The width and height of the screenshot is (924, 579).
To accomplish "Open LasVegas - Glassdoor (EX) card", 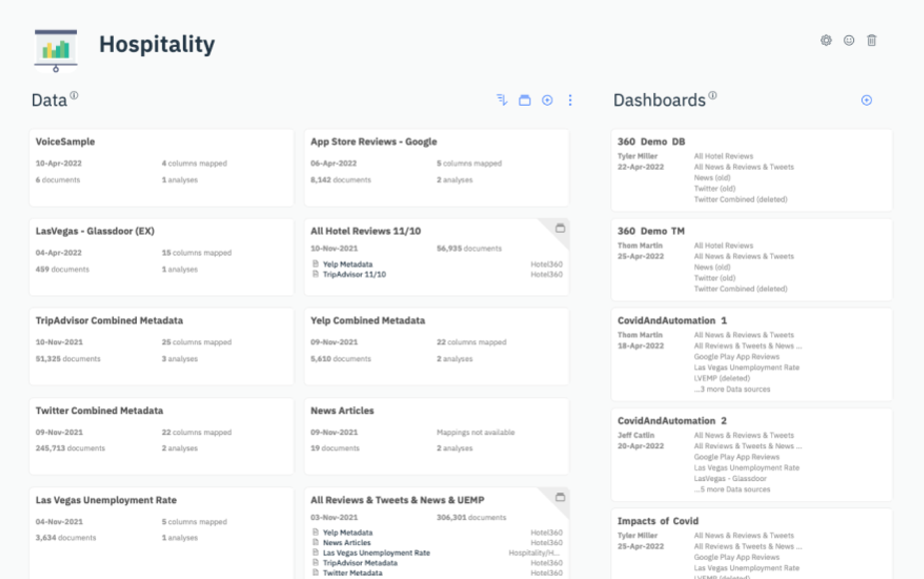I will pyautogui.click(x=162, y=258).
